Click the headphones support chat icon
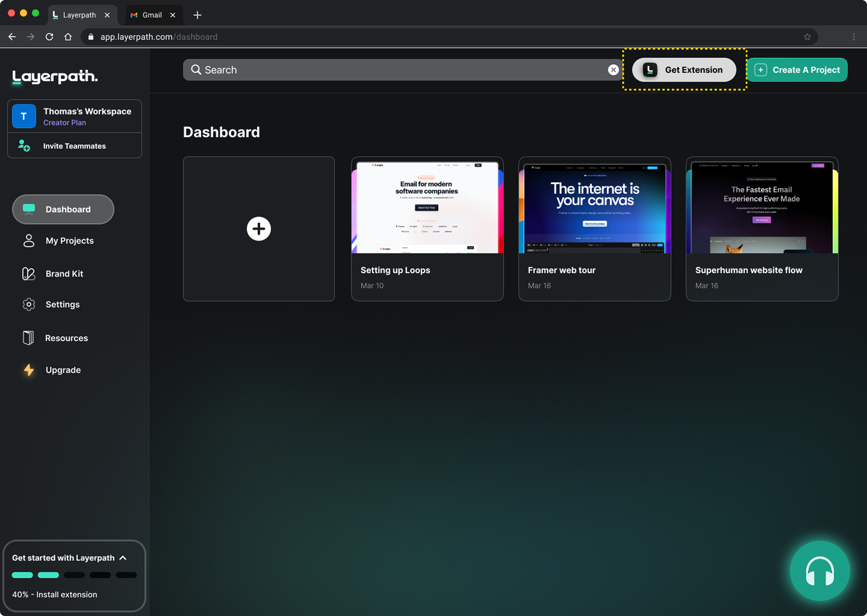This screenshot has width=867, height=616. tap(819, 571)
